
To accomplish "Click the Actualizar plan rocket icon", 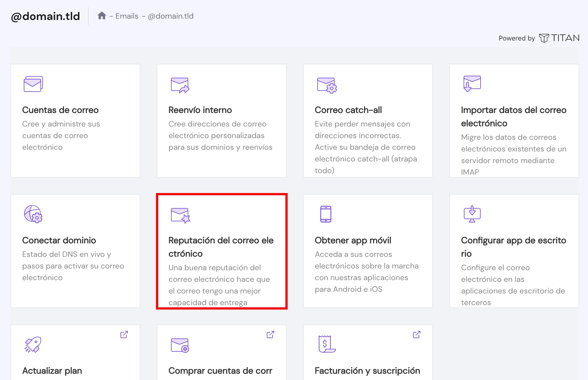I will click(x=33, y=344).
